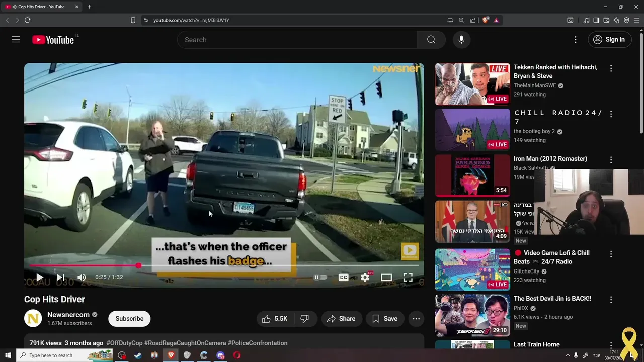The width and height of the screenshot is (644, 362).
Task: Sign in to YouTube
Action: [x=609, y=40]
